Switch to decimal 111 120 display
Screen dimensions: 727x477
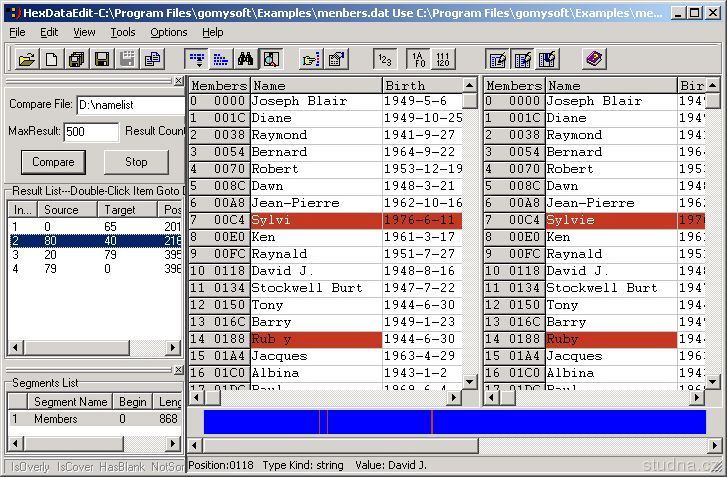pos(443,59)
